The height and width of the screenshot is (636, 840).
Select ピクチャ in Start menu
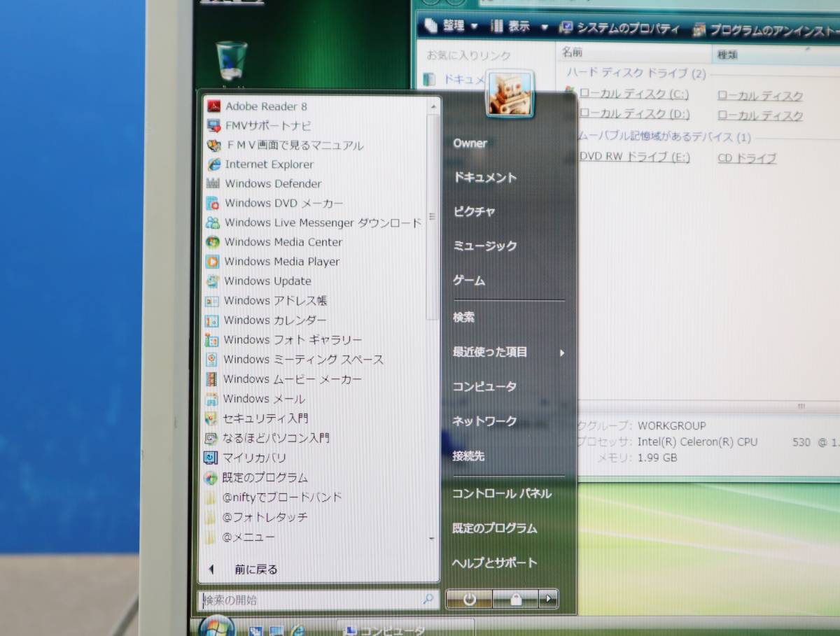(x=474, y=212)
